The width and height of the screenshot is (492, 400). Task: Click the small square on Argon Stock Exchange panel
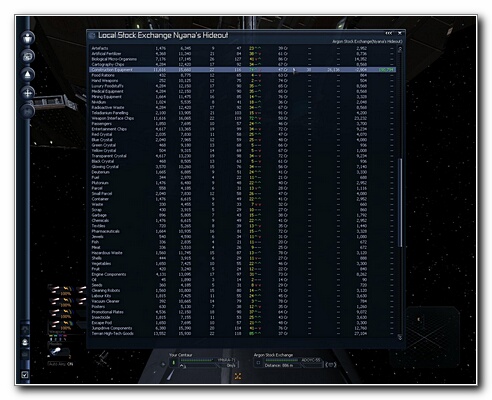tap(258, 363)
